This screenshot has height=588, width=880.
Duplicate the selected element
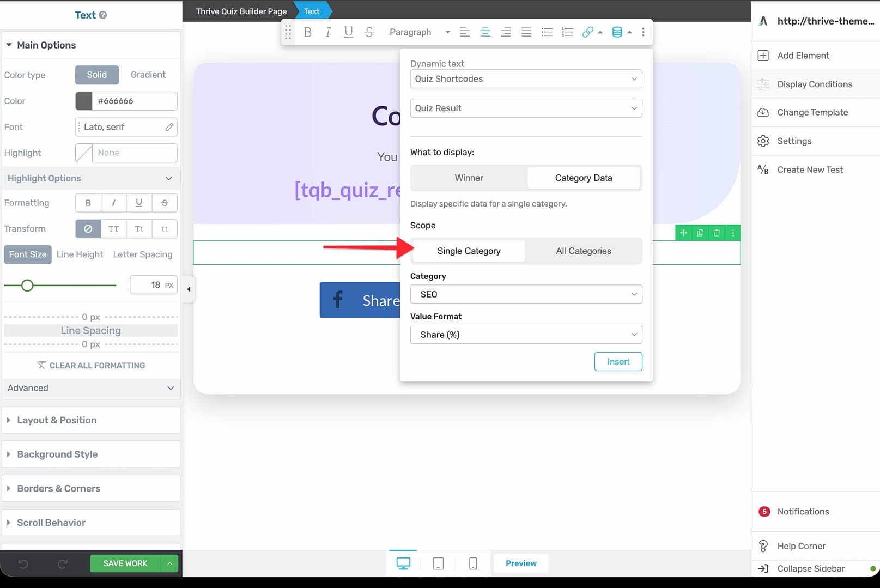(700, 233)
